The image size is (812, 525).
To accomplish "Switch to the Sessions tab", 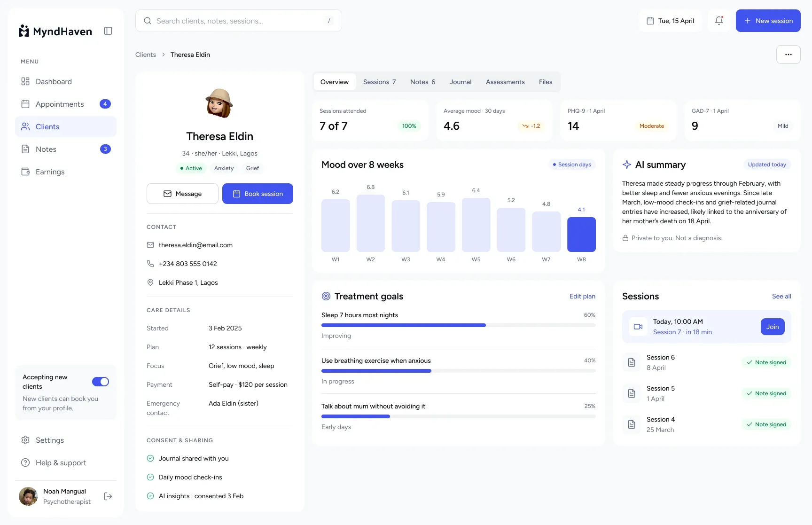I will (x=380, y=82).
